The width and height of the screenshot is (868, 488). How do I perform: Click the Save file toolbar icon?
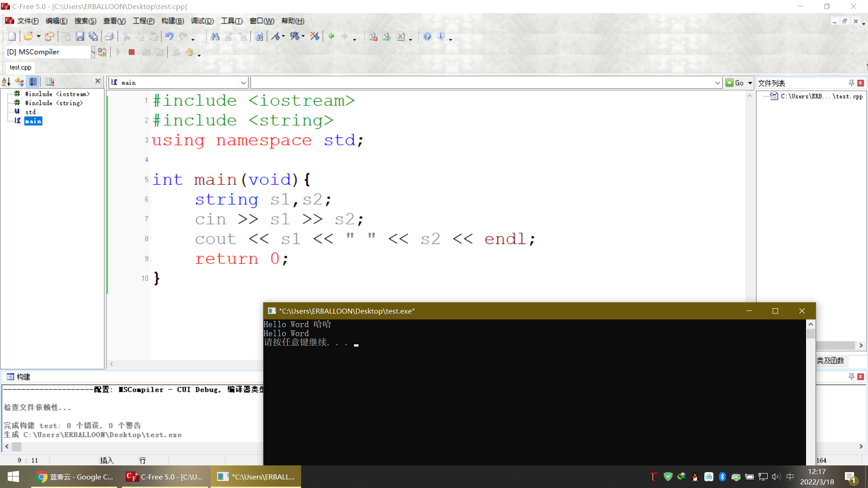80,37
